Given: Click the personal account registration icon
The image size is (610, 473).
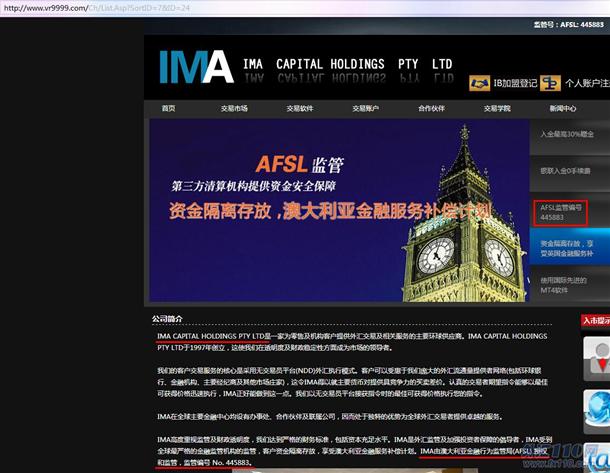Looking at the screenshot, I should (x=550, y=83).
